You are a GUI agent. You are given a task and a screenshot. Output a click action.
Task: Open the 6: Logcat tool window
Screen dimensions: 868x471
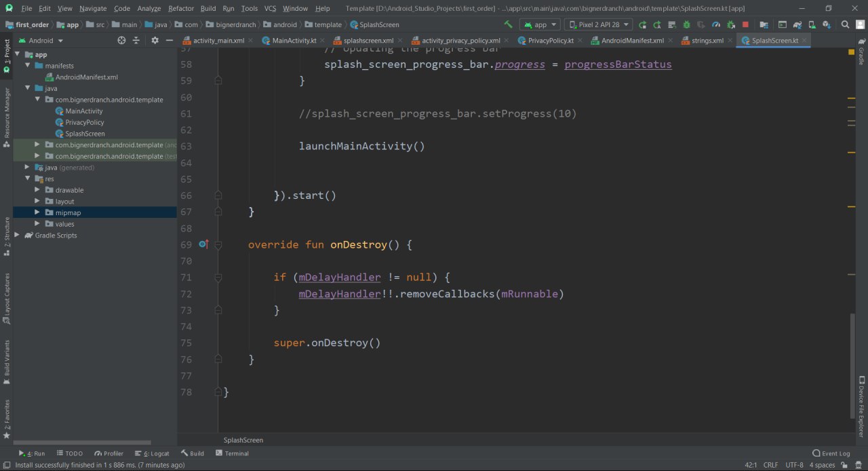pyautogui.click(x=152, y=453)
